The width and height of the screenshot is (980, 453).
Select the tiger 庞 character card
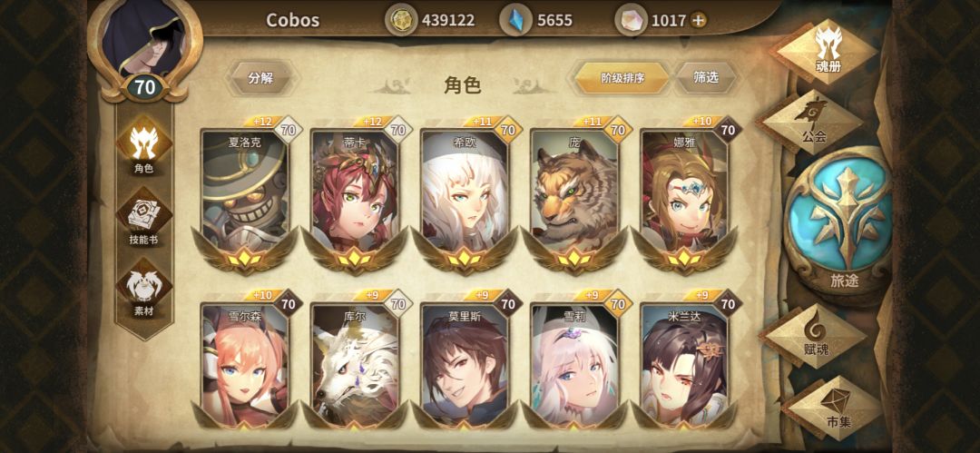coord(574,194)
